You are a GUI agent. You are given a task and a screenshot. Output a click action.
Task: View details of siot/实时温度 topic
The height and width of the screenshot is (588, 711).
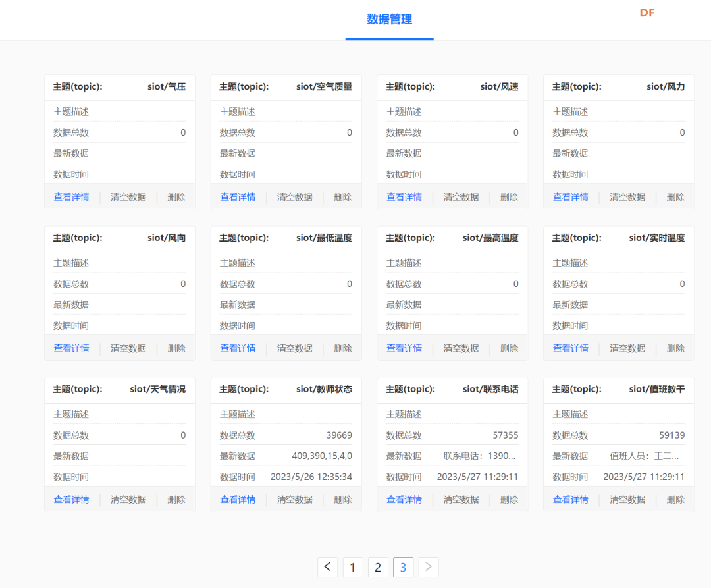click(570, 348)
